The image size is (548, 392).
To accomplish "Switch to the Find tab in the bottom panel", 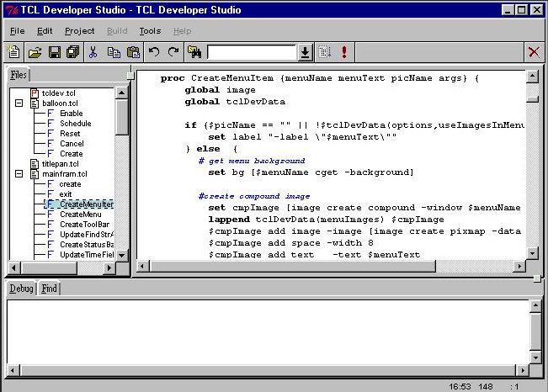I will [50, 289].
